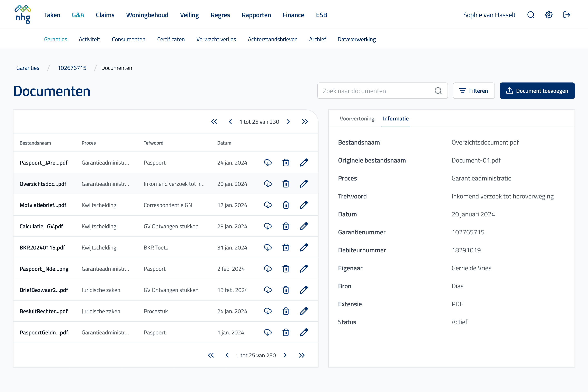Click the logout icon
Image resolution: width=588 pixels, height=392 pixels.
pyautogui.click(x=567, y=15)
